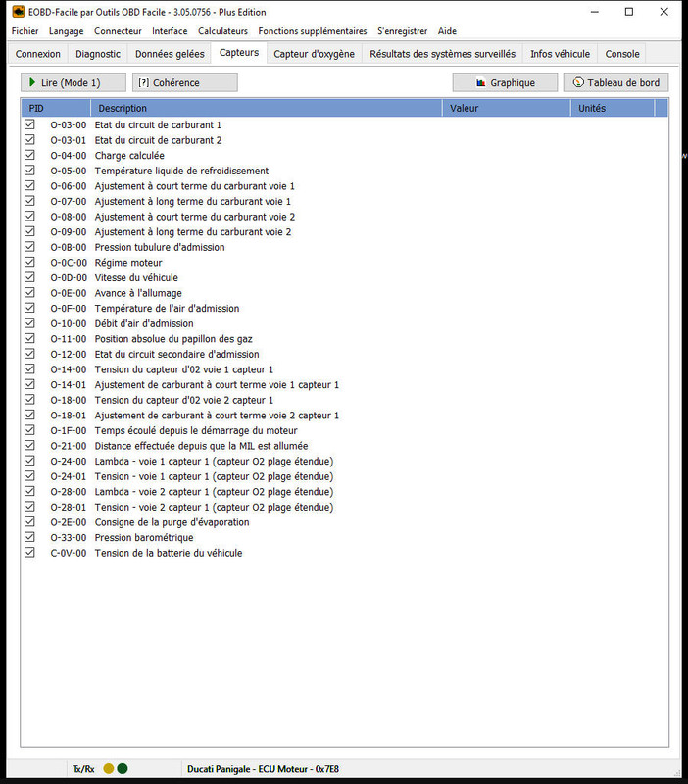The height and width of the screenshot is (784, 688).
Task: Toggle Consigne de la purge d'évaporation checkbox
Action: 29,521
